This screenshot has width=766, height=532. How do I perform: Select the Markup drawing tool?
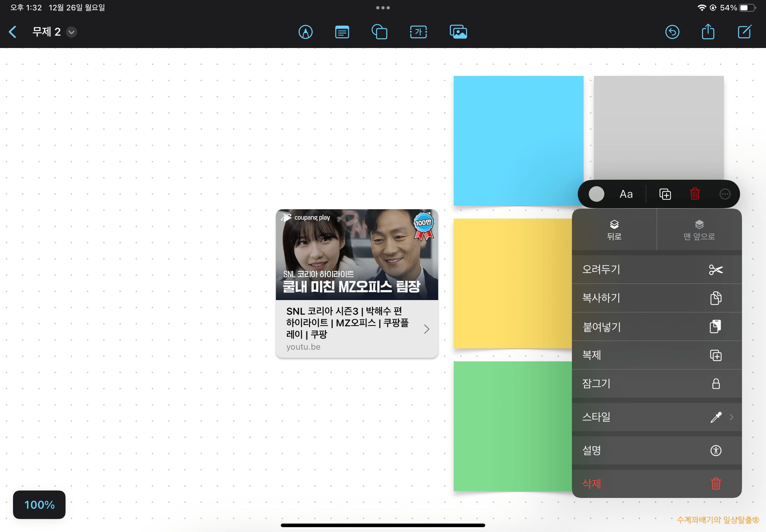[x=306, y=32]
